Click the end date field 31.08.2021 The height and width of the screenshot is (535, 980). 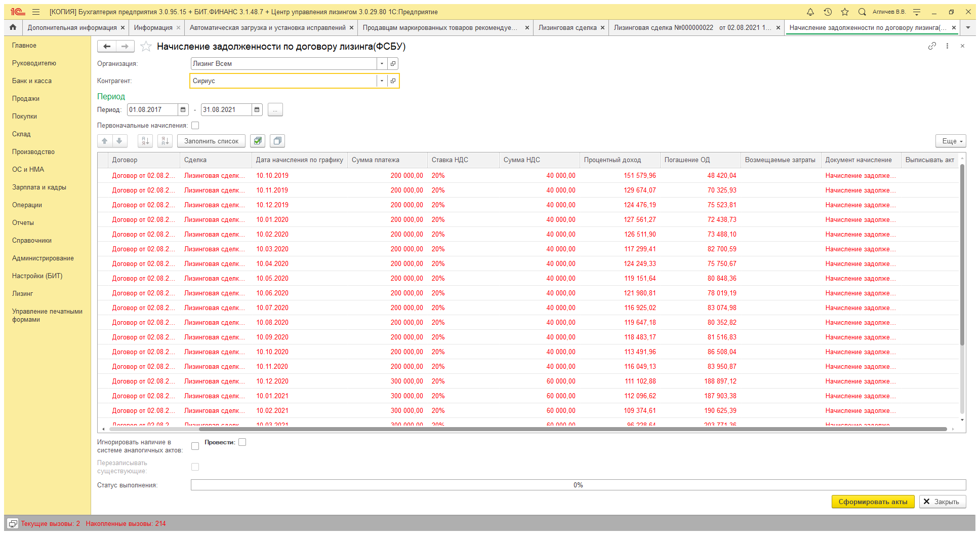click(225, 110)
